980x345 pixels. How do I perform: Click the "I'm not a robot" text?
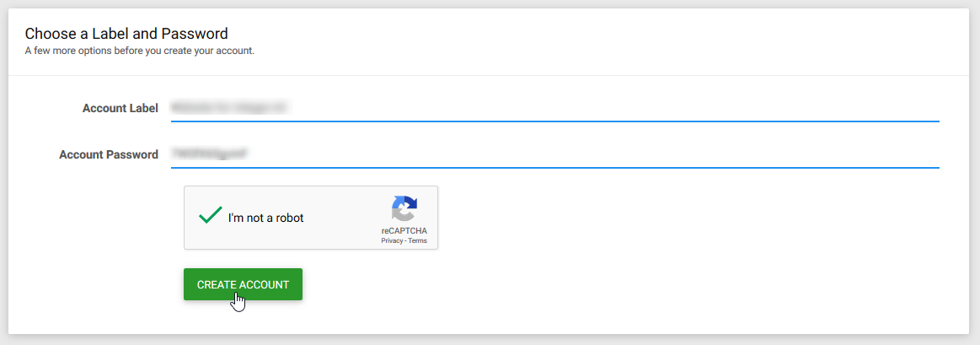[x=265, y=218]
